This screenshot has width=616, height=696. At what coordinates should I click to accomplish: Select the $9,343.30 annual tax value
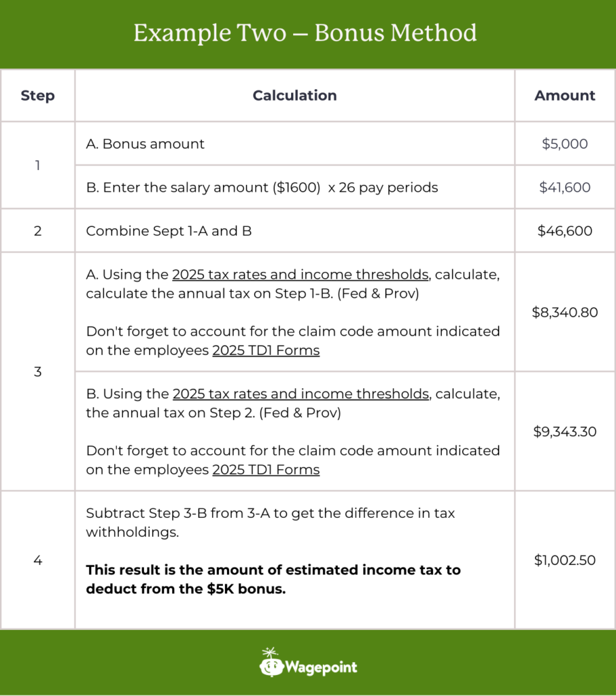[x=564, y=432]
